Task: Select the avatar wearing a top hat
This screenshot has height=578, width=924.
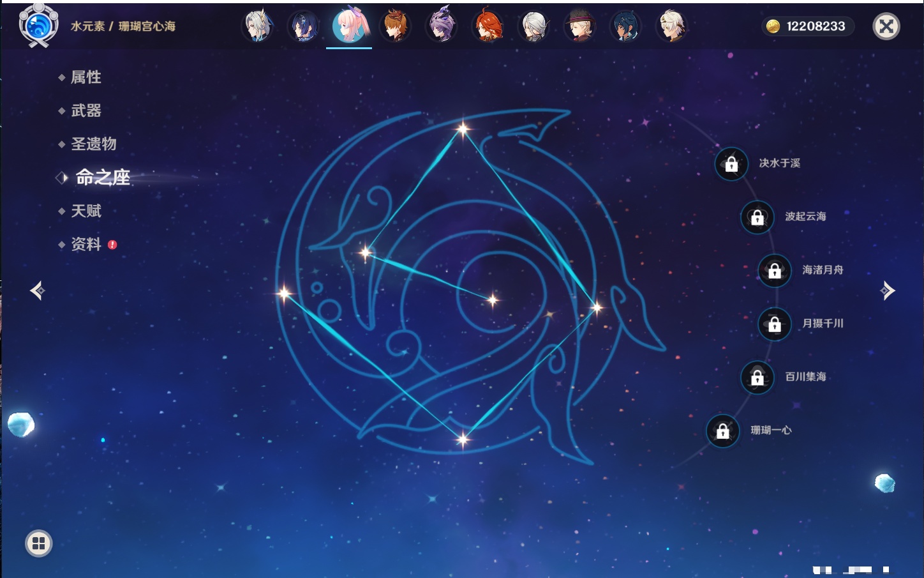Action: click(579, 26)
